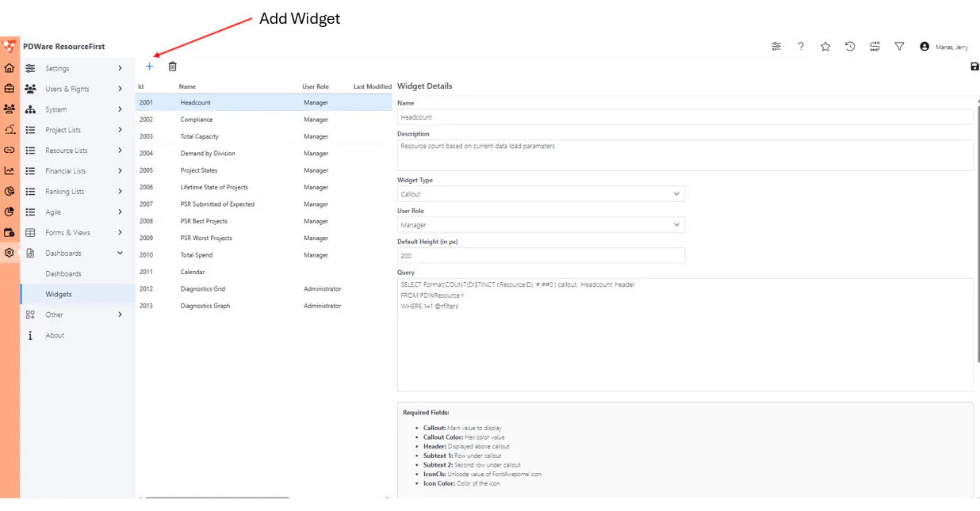Viewport: 980px width, 511px height.
Task: Open the briefcase icon in orange rail
Action: [x=10, y=89]
